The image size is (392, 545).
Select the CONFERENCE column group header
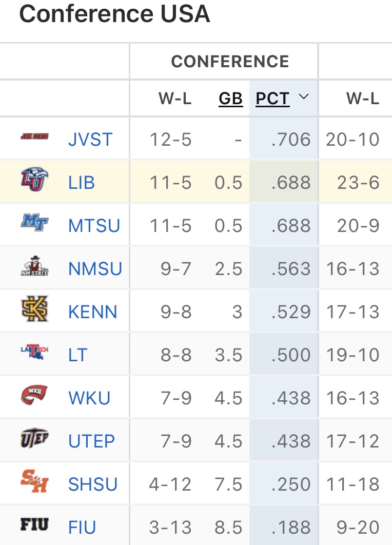230,62
